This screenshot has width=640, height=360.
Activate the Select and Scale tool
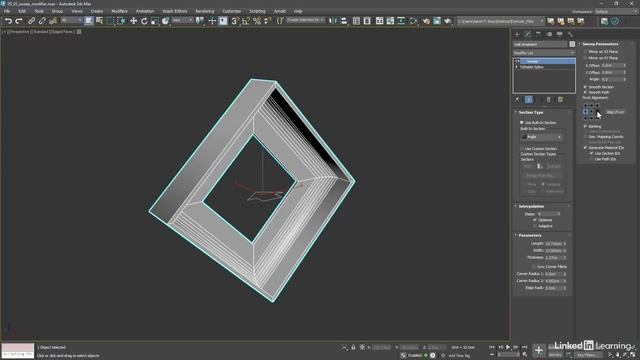point(155,21)
